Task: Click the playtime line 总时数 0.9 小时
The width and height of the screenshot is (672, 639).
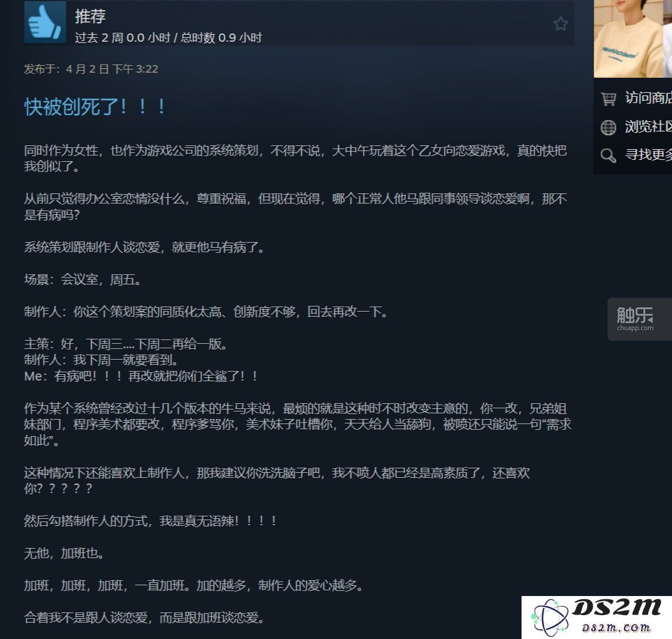Action: (x=221, y=38)
